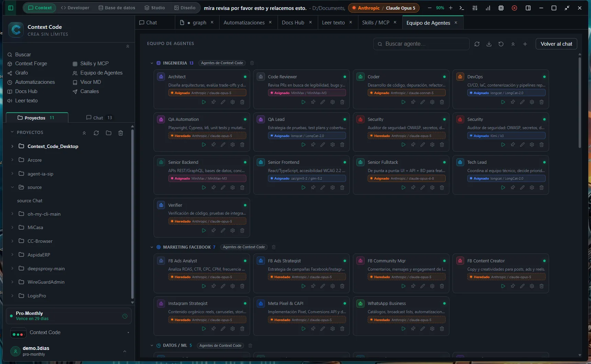Image resolution: width=591 pixels, height=364 pixels.
Task: Create new folder icon in Proyectos header
Action: (x=109, y=133)
